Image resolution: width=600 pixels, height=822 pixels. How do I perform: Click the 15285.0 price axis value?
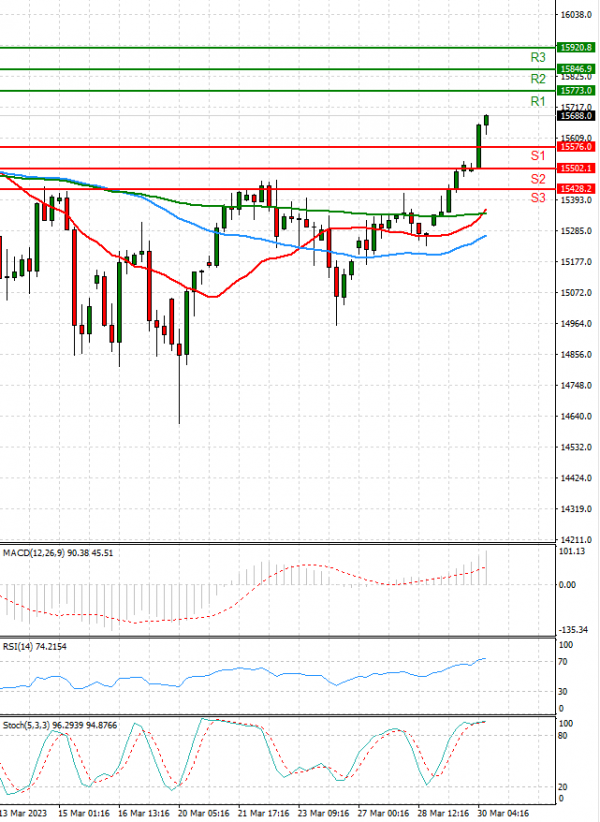(576, 231)
